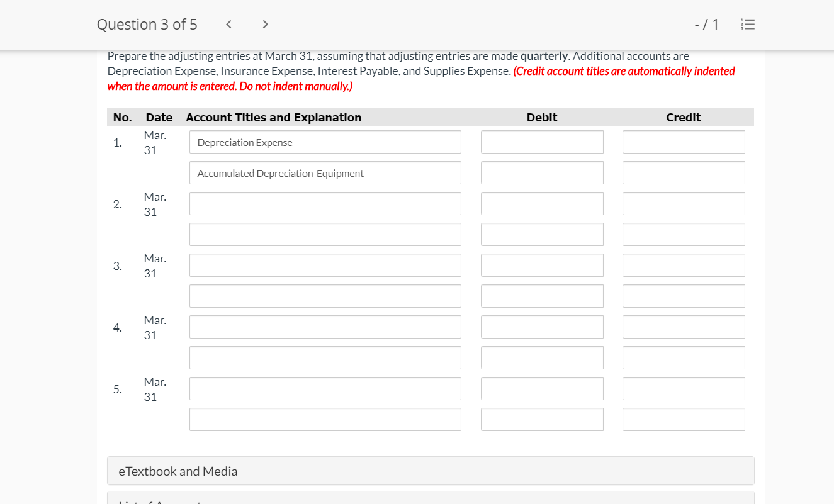Click debit field for Depreciation Expense
Image resolution: width=834 pixels, height=504 pixels.
click(x=542, y=142)
